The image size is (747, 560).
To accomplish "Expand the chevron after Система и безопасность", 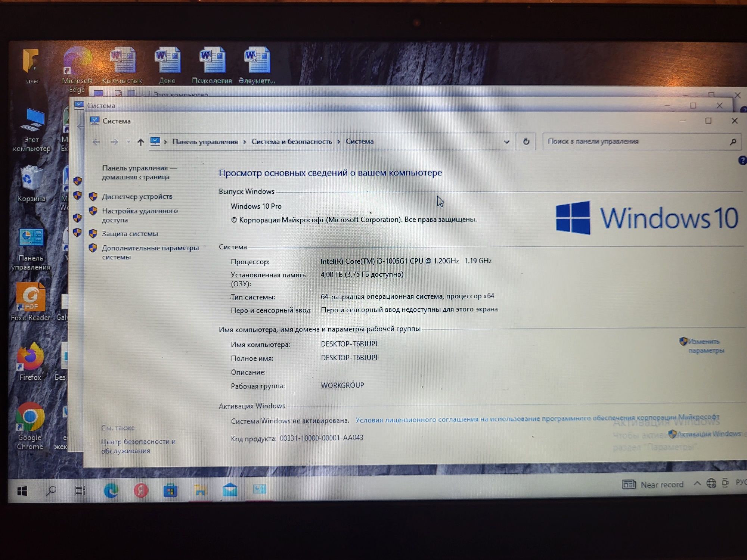I will 339,142.
